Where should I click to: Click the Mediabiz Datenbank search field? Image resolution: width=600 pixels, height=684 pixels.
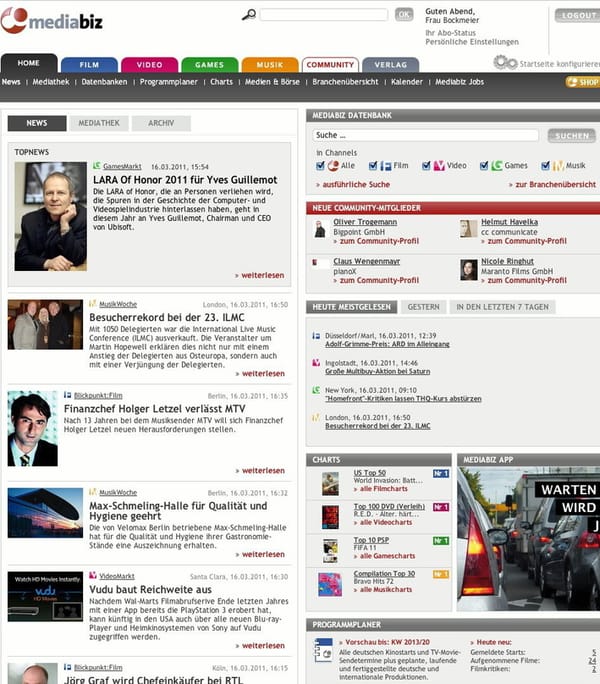[426, 135]
